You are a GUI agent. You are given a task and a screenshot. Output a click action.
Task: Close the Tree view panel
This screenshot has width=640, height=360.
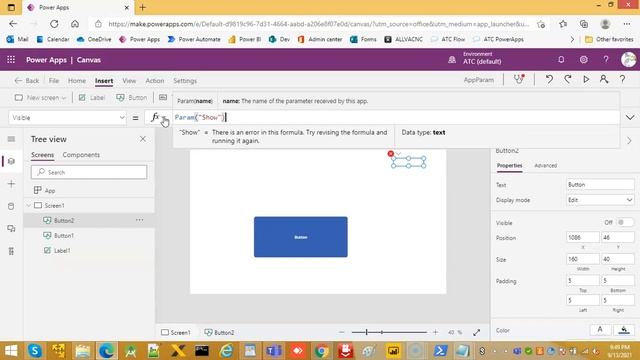tap(142, 139)
